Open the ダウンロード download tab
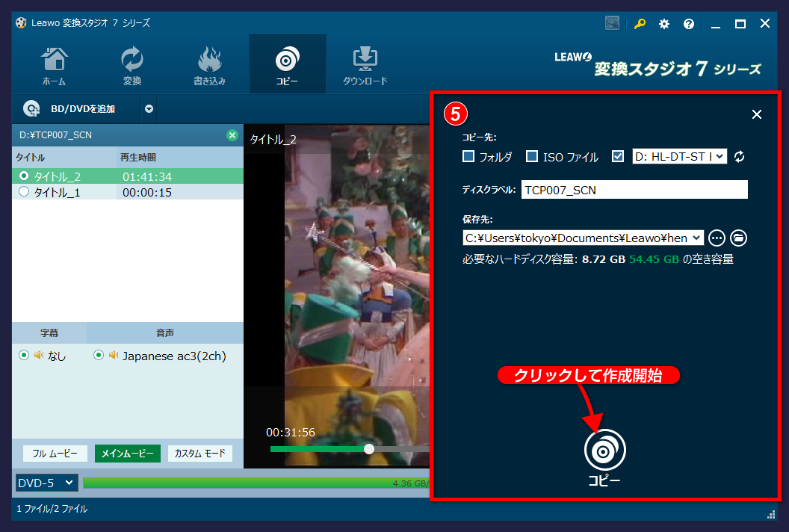The image size is (789, 532). tap(365, 66)
